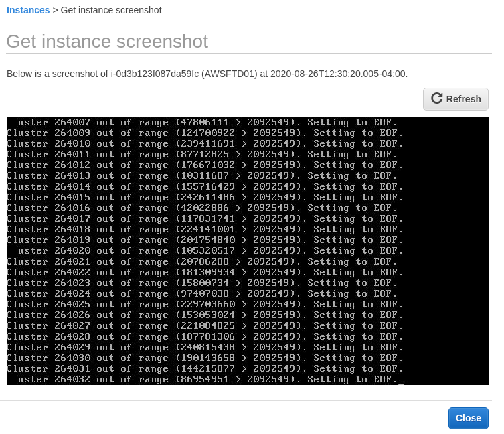Click the circular refresh arrow icon
This screenshot has height=434, width=504.
[436, 98]
